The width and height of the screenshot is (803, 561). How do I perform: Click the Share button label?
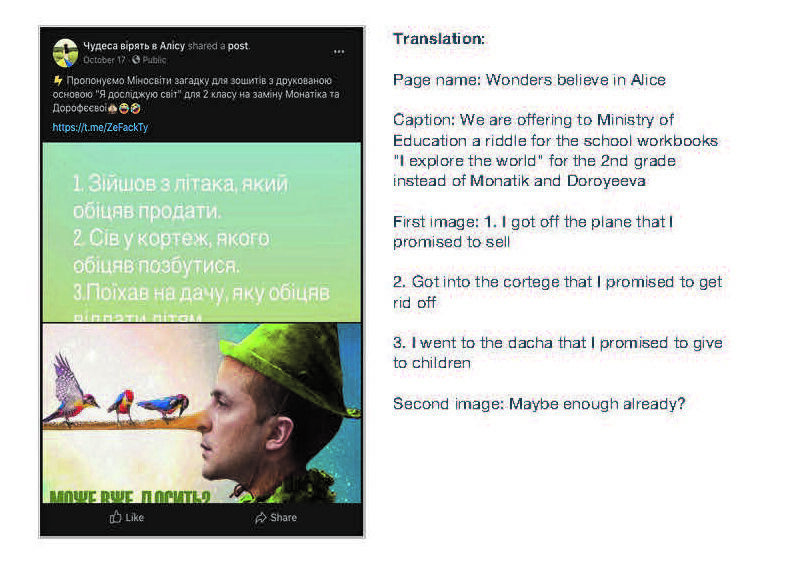(283, 517)
